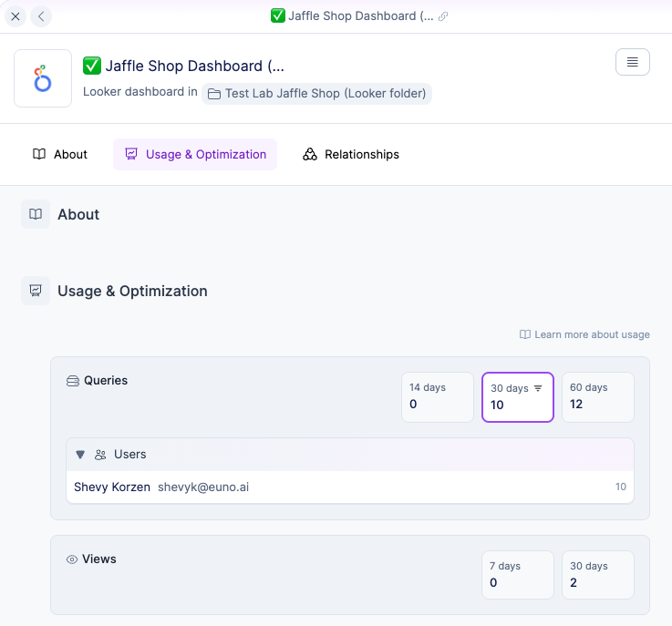Open Test Lab Jaffle Shop folder link
This screenshot has height=626, width=672.
click(x=316, y=93)
